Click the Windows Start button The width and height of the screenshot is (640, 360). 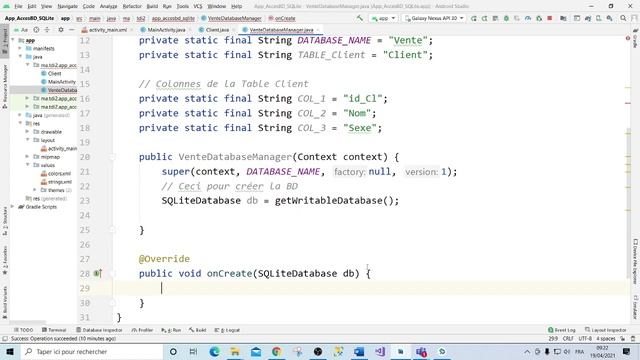(9, 351)
